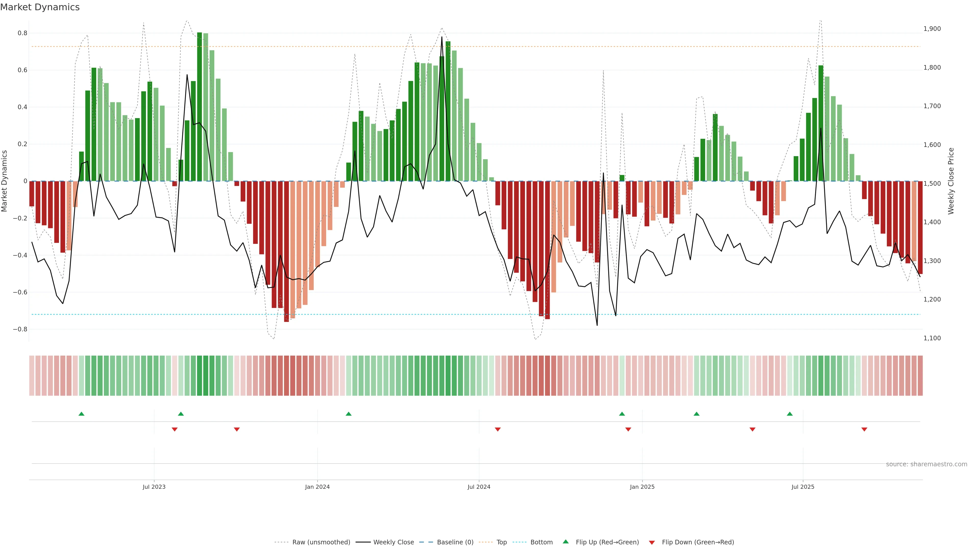This screenshot has width=980, height=551.
Task: Click the red flip-down marker after Jul 2024
Action: pyautogui.click(x=498, y=429)
